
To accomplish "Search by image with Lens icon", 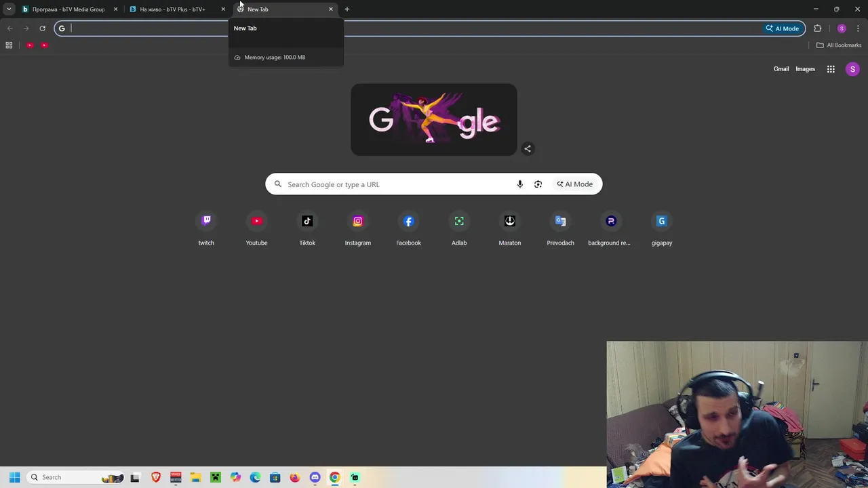I will point(538,184).
